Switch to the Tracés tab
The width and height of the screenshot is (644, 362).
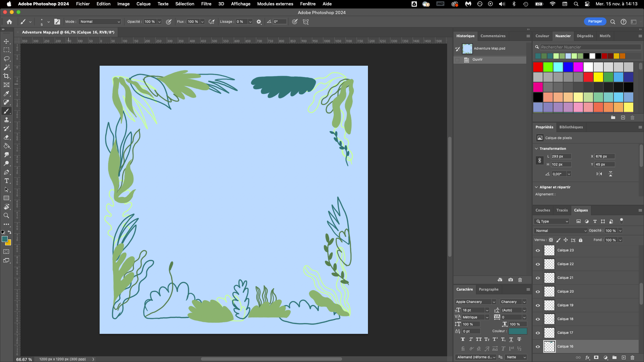562,210
